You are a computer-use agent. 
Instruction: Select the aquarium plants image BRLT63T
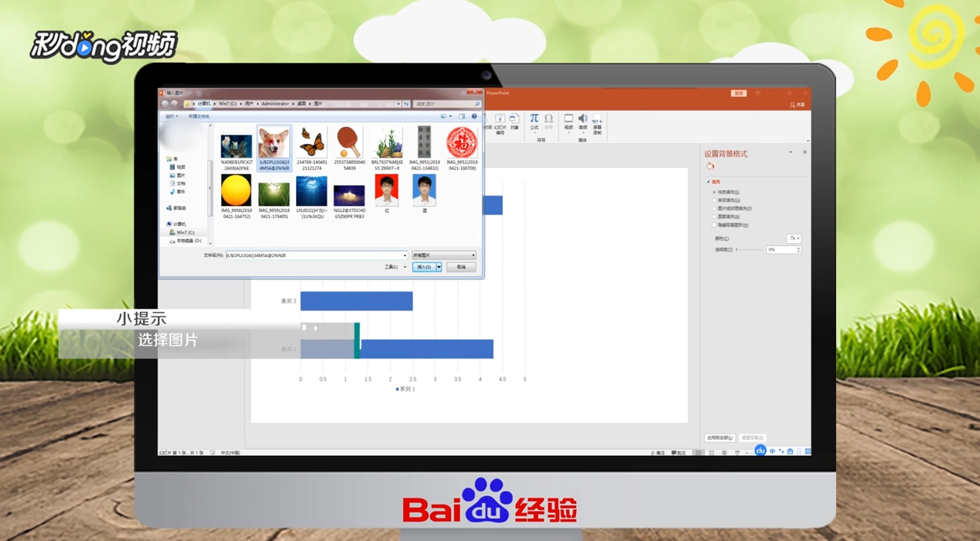click(387, 144)
